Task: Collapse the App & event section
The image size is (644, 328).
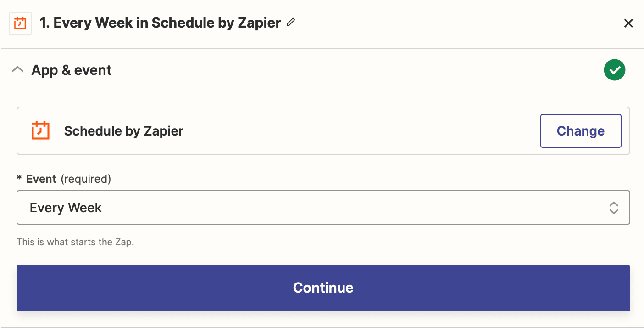Action: (x=17, y=69)
